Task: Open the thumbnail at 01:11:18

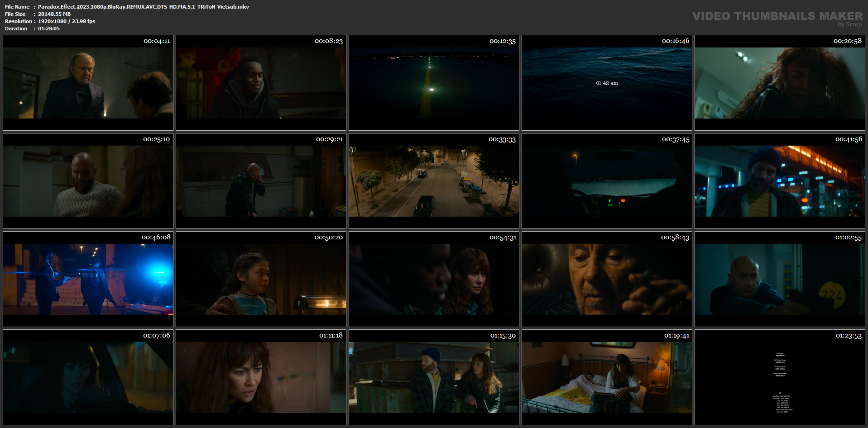Action: coord(261,377)
